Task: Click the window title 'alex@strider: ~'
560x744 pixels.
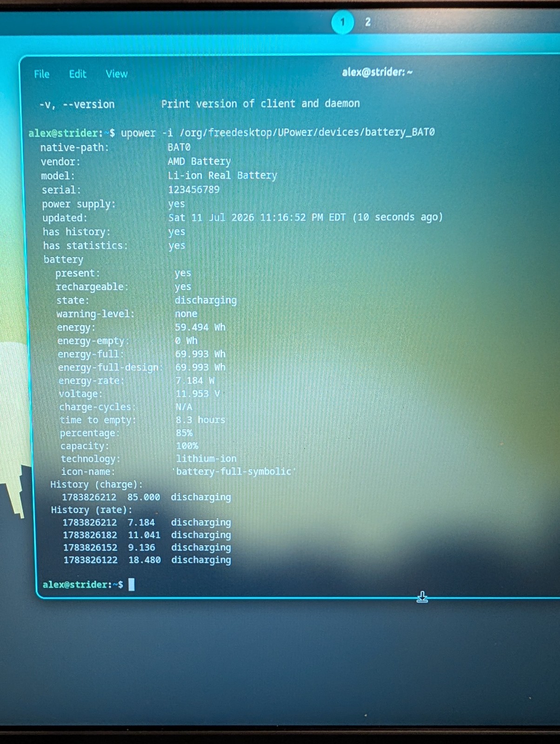Action: click(377, 72)
